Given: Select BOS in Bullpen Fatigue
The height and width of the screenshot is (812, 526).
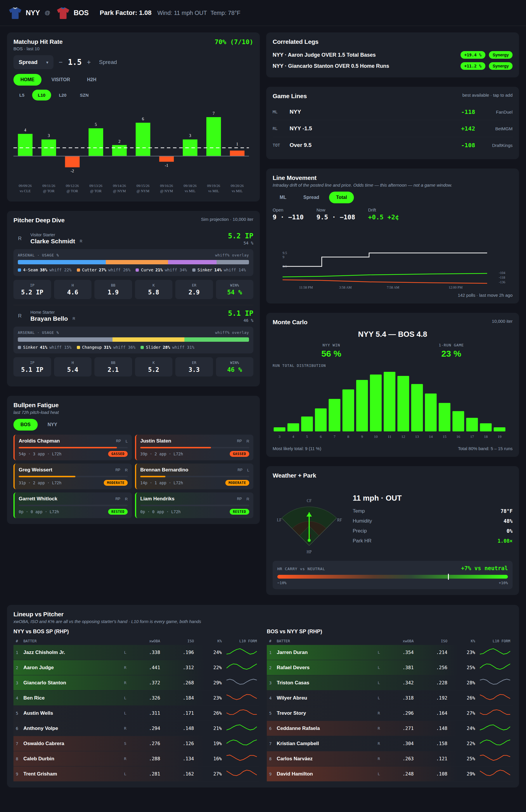Looking at the screenshot, I should pyautogui.click(x=25, y=424).
